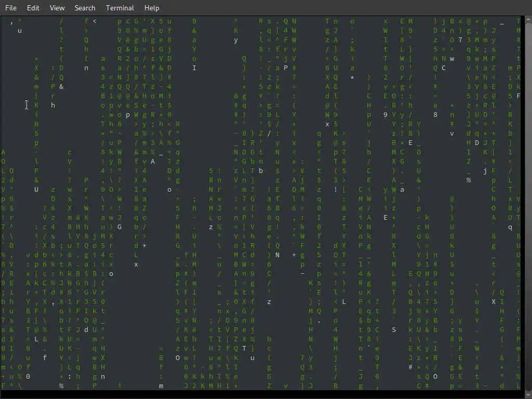
Task: Open the View menu
Action: pos(57,8)
